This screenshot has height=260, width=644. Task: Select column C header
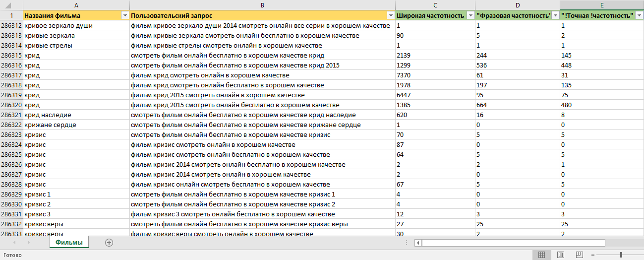tap(435, 5)
